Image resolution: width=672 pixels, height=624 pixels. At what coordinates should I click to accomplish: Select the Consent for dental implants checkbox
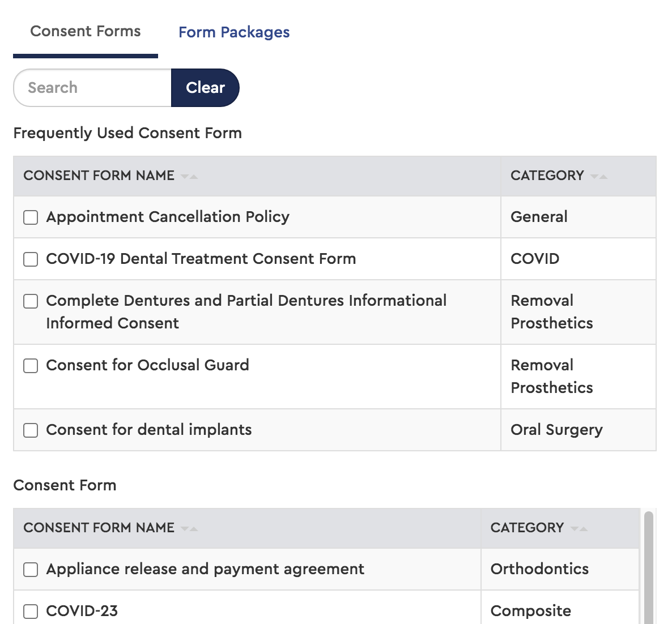coord(31,430)
